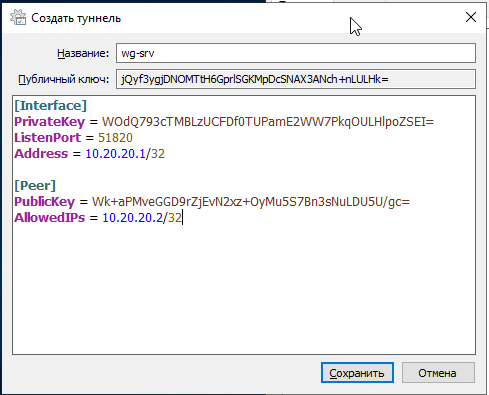This screenshot has width=489, height=395.
Task: Click the AllowedIPs value 10.20.20.2
Action: (132, 218)
